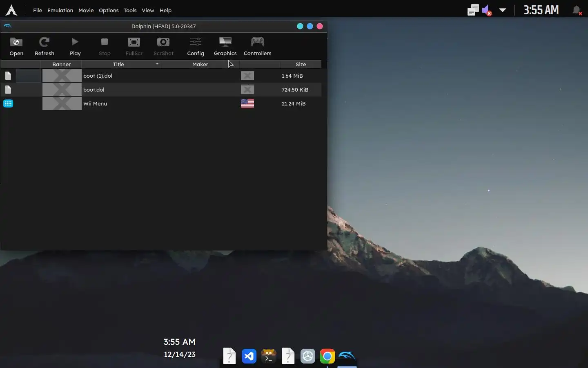Take a screenshot using ScrShot
This screenshot has width=588, height=368.
163,46
